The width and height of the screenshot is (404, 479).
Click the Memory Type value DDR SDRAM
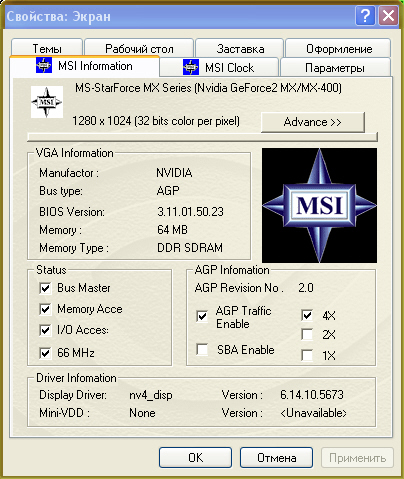click(190, 248)
